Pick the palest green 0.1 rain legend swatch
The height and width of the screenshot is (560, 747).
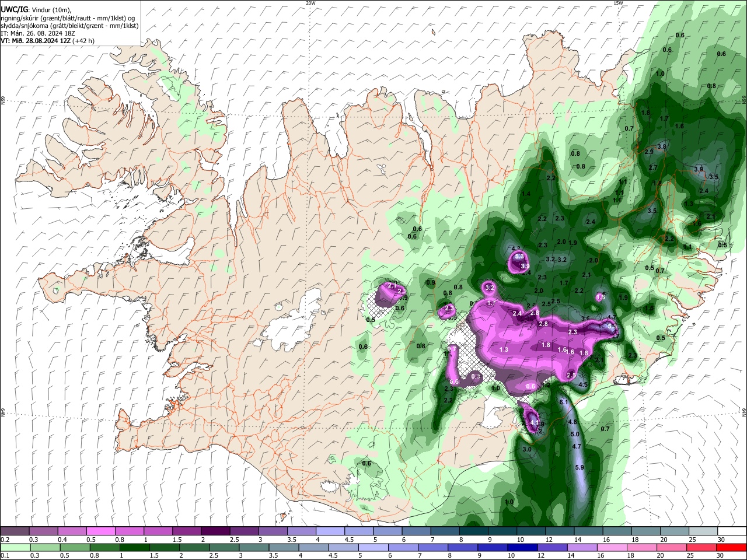[15, 548]
